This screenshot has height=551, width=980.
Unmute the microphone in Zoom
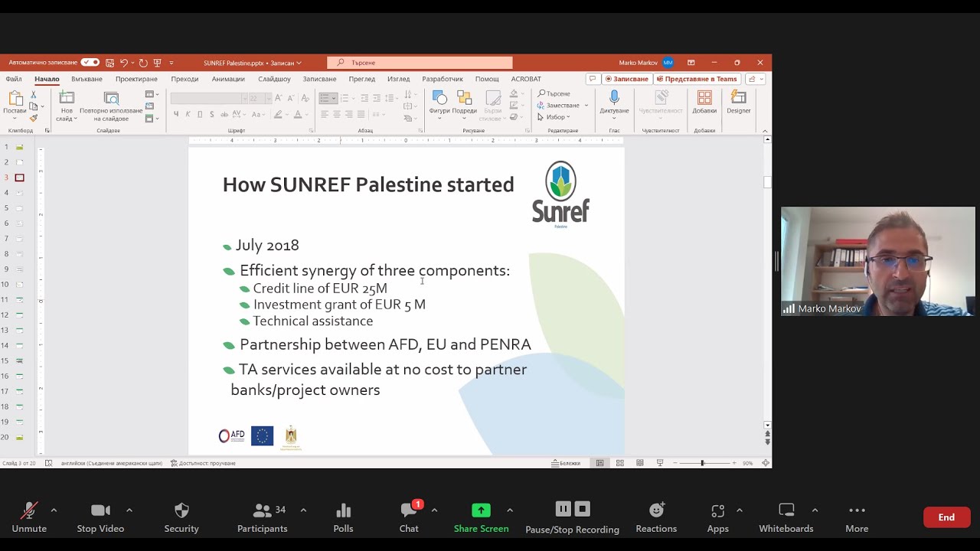[x=29, y=518]
